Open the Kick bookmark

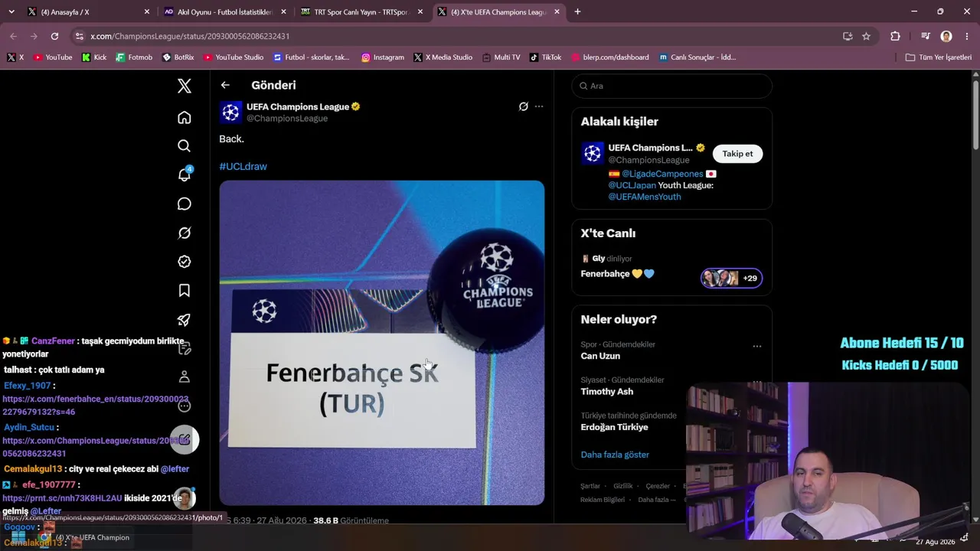point(94,57)
